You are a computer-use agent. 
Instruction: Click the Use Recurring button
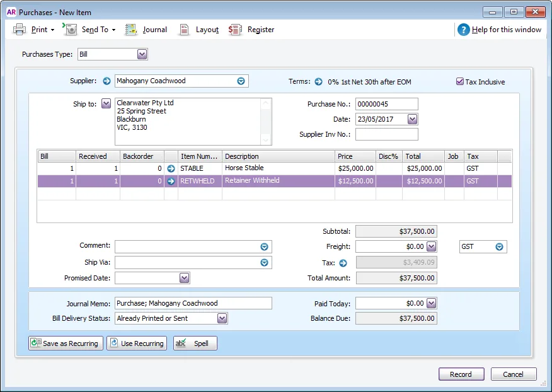(x=137, y=343)
